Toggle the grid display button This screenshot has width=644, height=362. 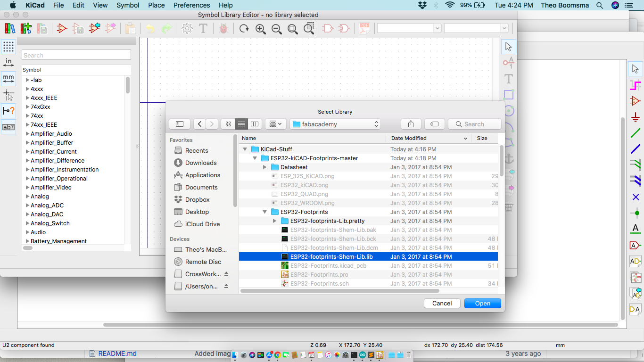(8, 46)
